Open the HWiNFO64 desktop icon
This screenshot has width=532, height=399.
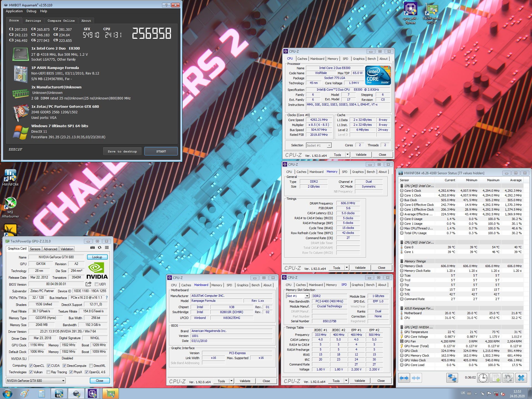pyautogui.click(x=10, y=177)
